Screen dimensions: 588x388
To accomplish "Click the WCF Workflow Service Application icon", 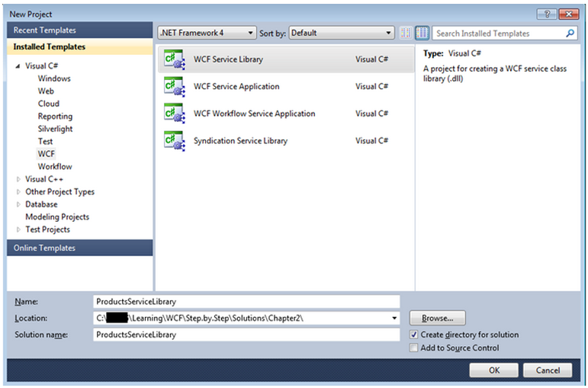I will pyautogui.click(x=175, y=114).
